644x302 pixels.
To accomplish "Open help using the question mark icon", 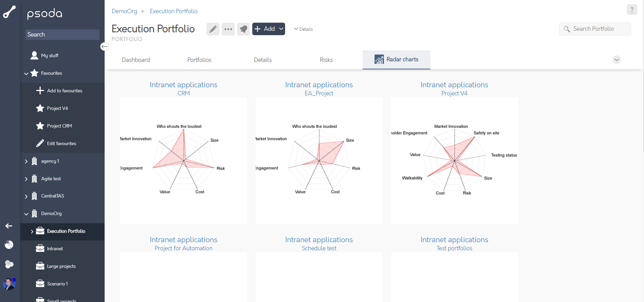I will tap(632, 9).
